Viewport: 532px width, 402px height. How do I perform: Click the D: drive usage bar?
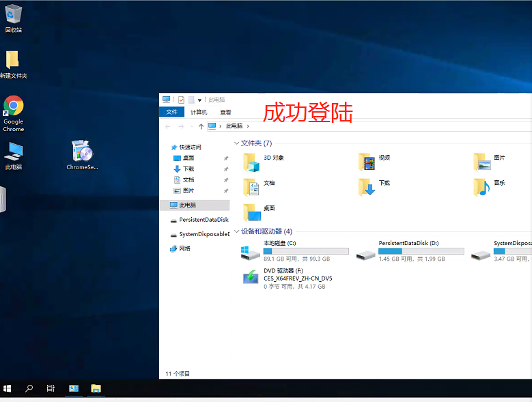(x=421, y=251)
